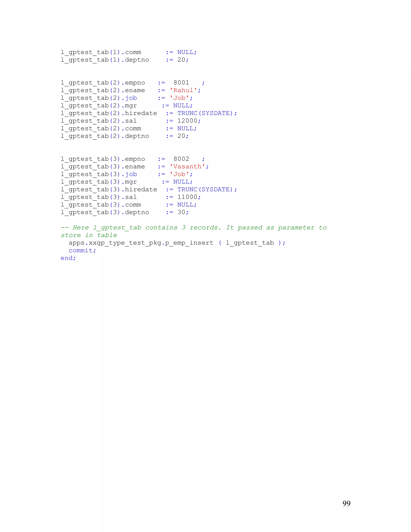Click the line 'l_gptest_tab(2).comm := NULL;'
This screenshot has height=532, width=411.
[129, 129]
